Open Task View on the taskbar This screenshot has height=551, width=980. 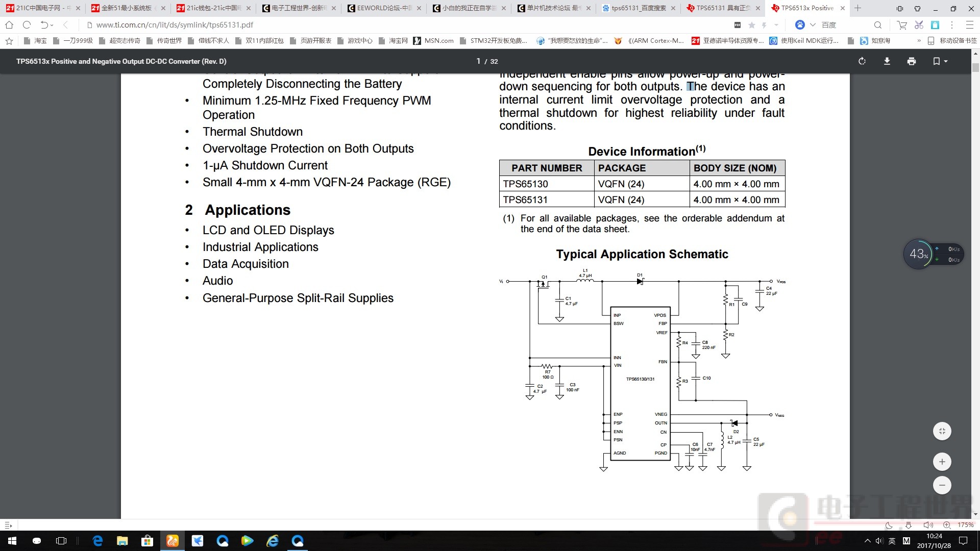[61, 541]
